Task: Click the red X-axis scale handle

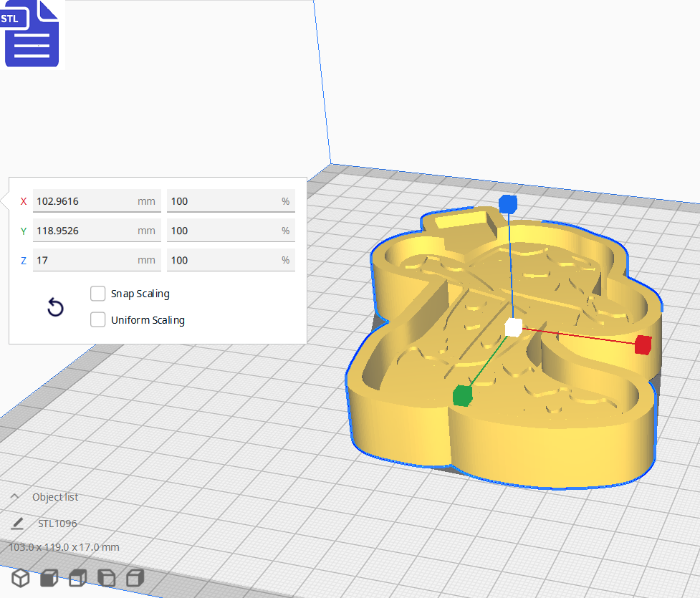Action: pyautogui.click(x=643, y=344)
